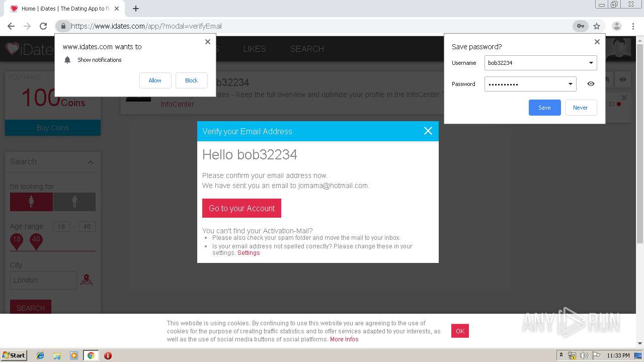Click the address bar URL

[x=146, y=26]
